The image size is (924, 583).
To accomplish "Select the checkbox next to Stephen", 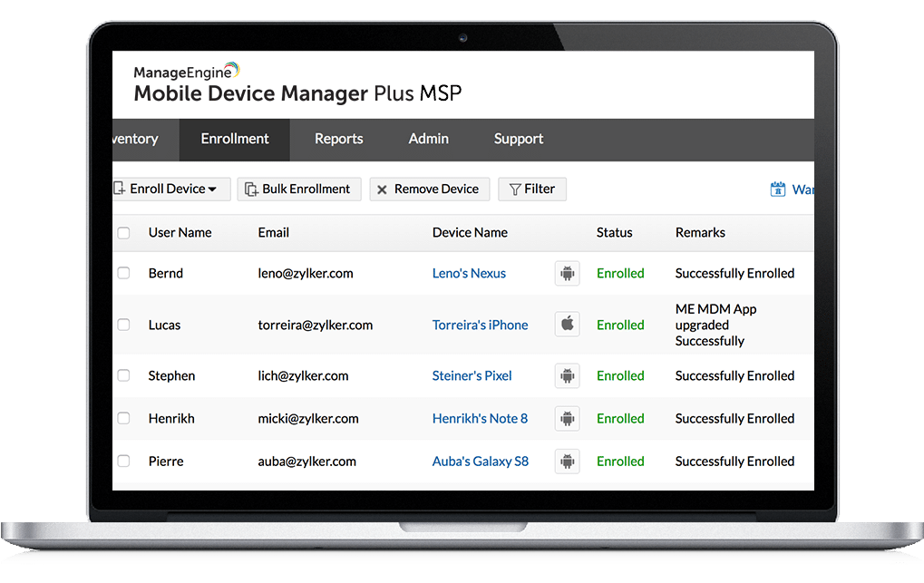I will 123,375.
